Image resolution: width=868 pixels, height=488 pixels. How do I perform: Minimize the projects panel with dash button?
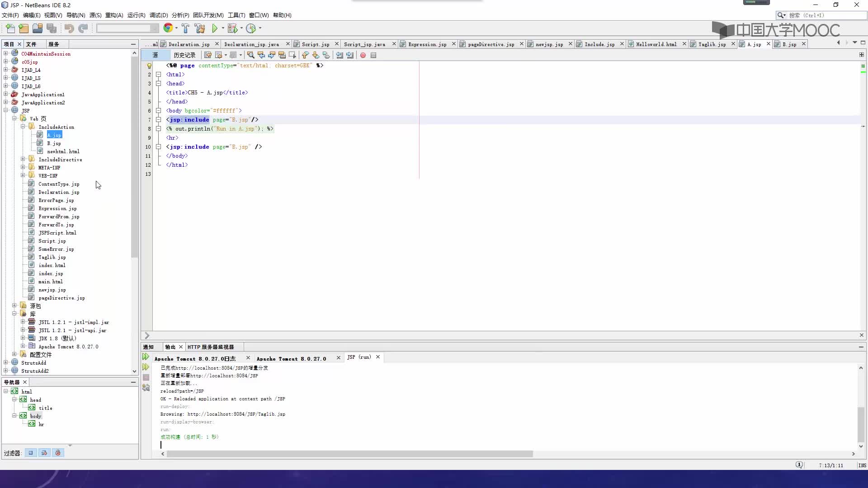click(x=133, y=44)
